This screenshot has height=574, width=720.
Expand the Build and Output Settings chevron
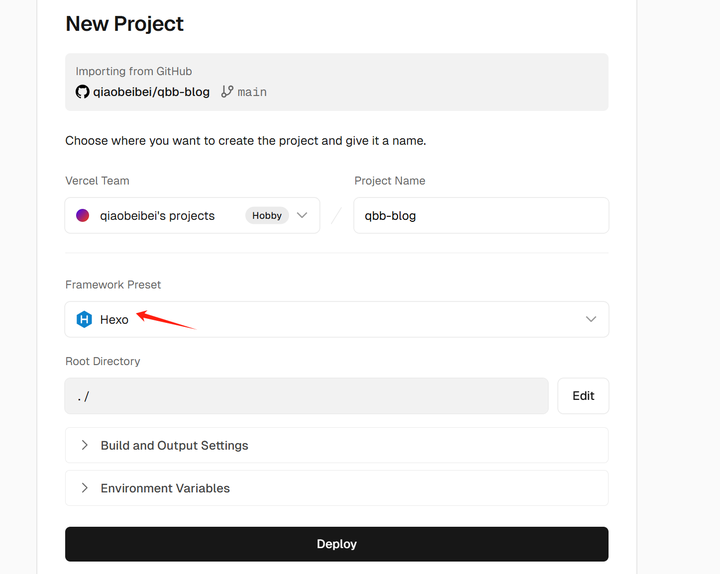click(x=85, y=445)
